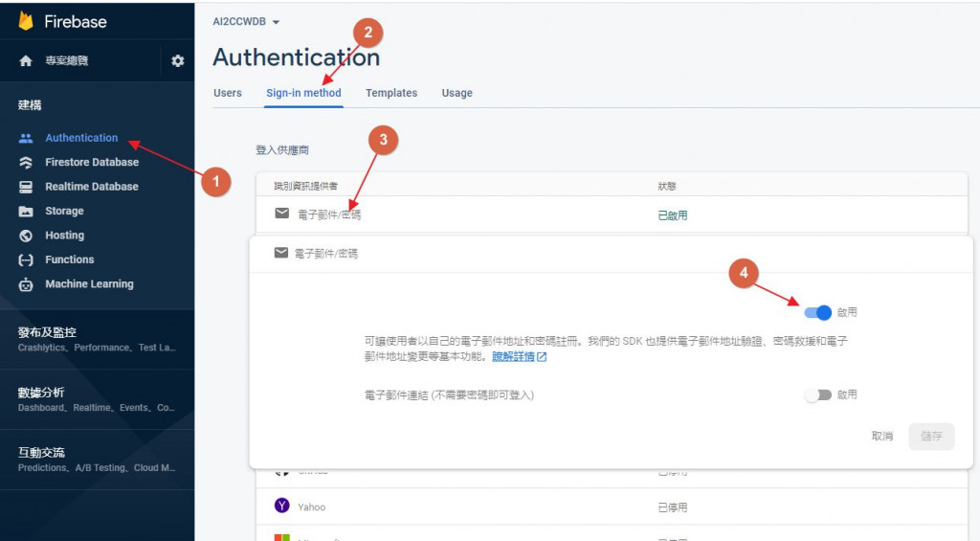Click the 已啟用 status text
This screenshot has width=980, height=541.
[x=673, y=215]
